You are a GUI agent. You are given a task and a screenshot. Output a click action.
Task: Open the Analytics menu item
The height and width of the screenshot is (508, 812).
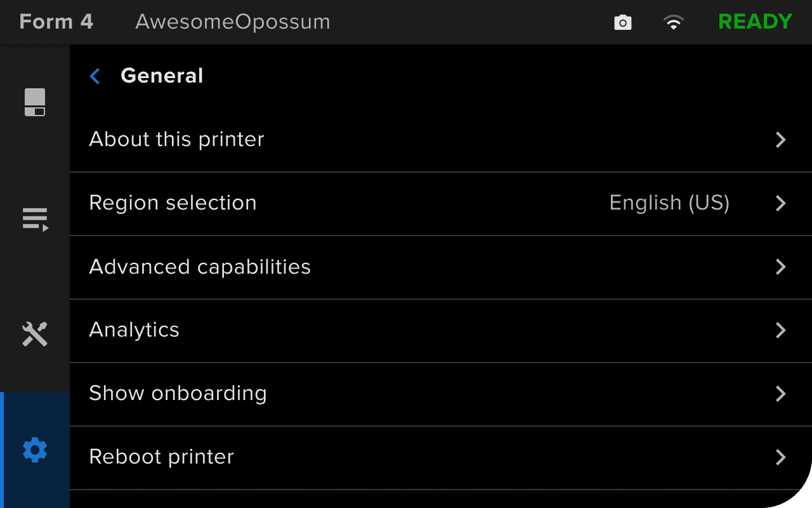click(x=134, y=330)
